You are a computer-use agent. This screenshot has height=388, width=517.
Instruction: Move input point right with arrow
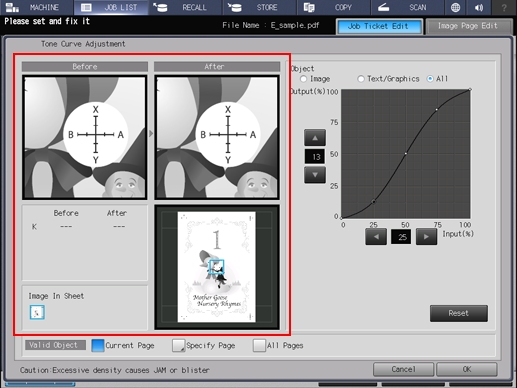426,237
